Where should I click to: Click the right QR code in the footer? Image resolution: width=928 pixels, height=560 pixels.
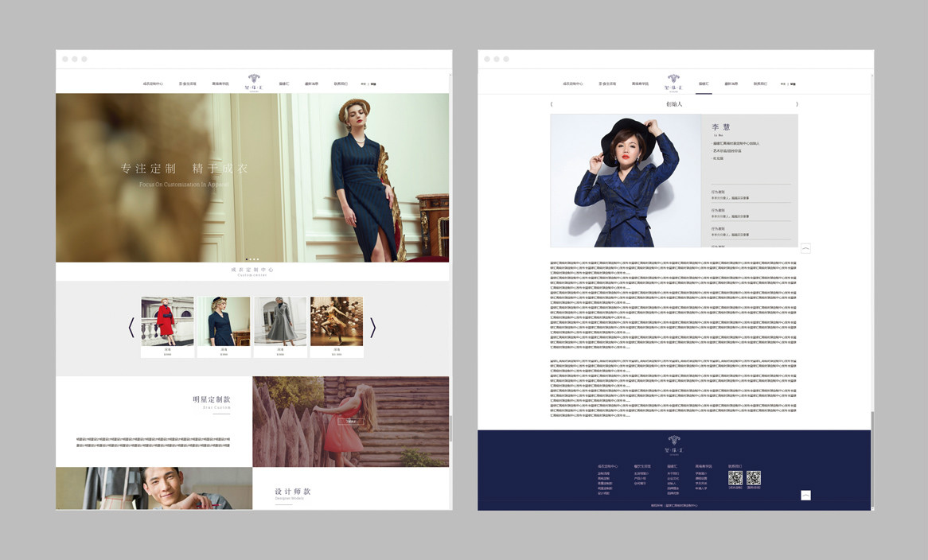coord(753,477)
